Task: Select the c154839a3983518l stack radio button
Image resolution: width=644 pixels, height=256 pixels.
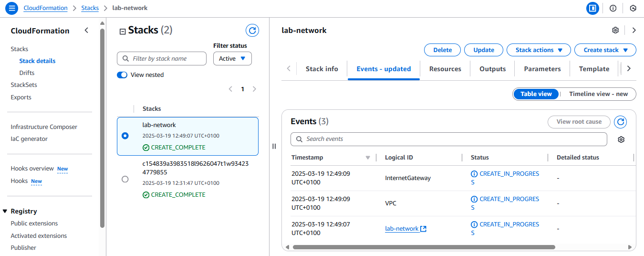Action: [125, 179]
